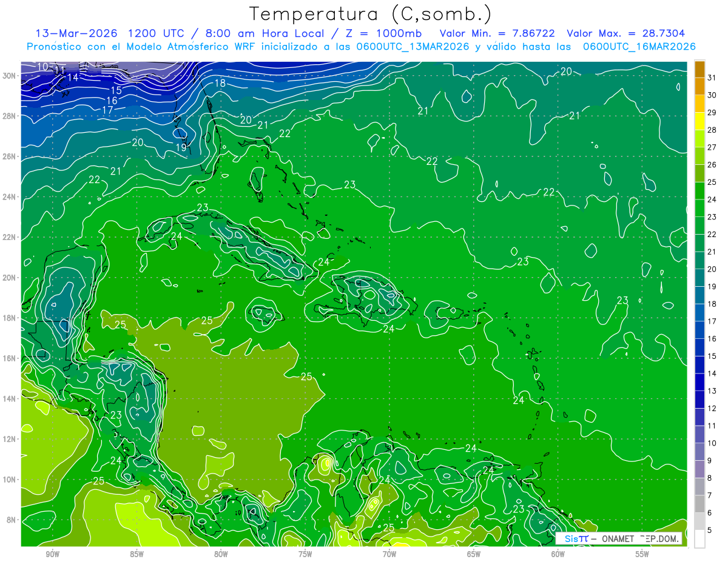The image size is (728, 562).
Task: Click the '1200 UTC' time text
Action: [157, 33]
